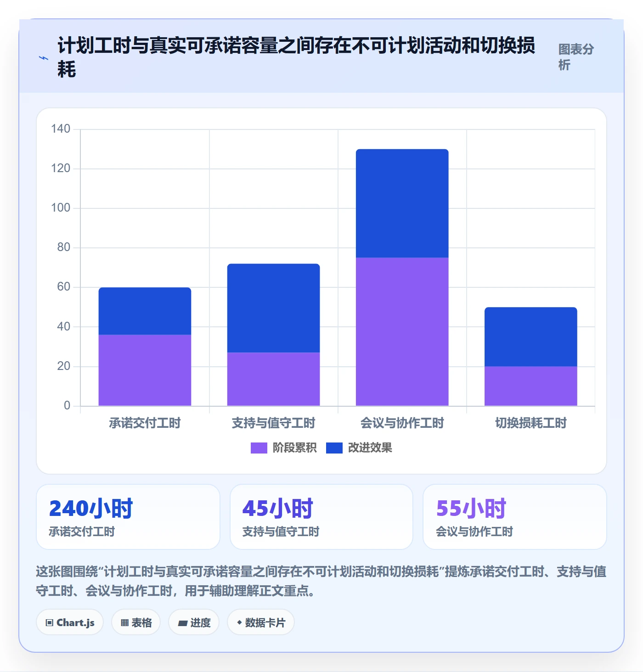Image resolution: width=643 pixels, height=672 pixels.
Task: Click the 会议与协作工时 axis label
Action: (402, 423)
